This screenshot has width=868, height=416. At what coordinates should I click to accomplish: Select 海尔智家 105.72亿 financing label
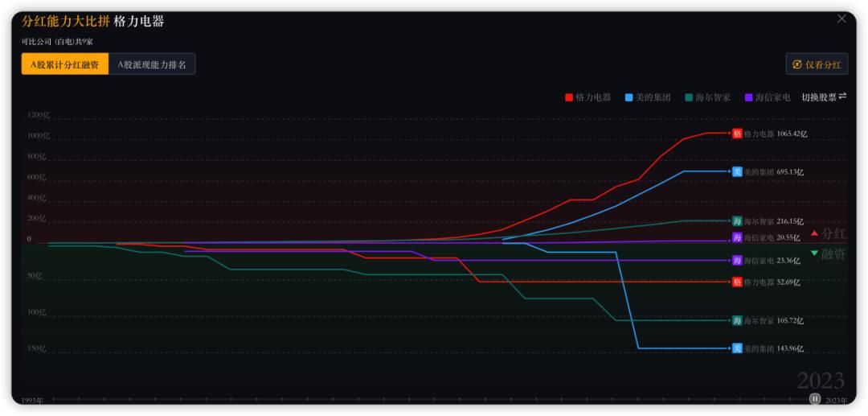point(774,320)
